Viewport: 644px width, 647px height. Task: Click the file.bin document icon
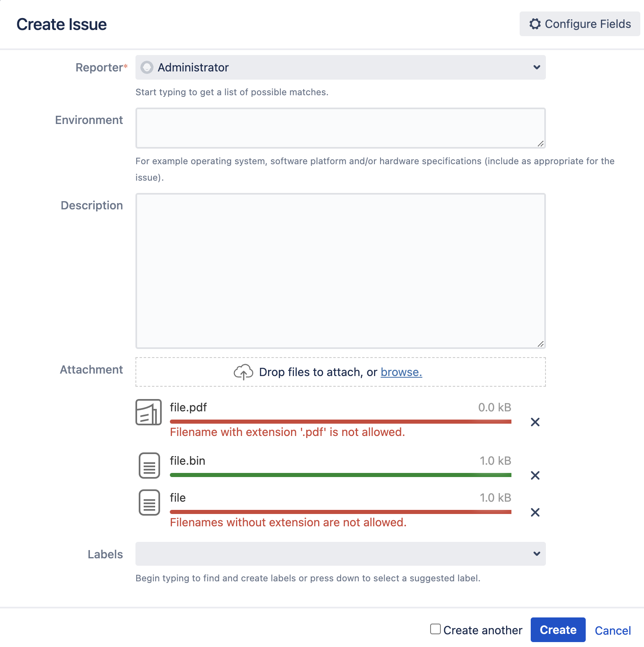click(x=149, y=466)
